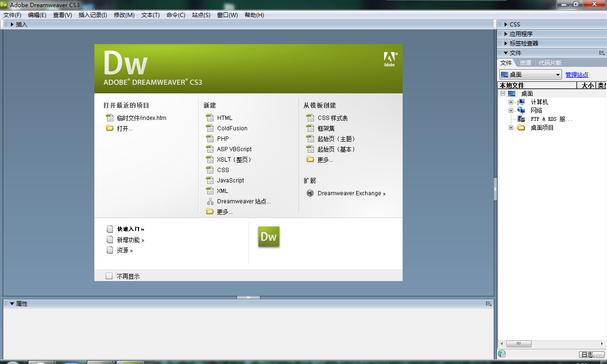Click the green Dw logo thumbnail
Screen dimensions: 607x364
(268, 237)
